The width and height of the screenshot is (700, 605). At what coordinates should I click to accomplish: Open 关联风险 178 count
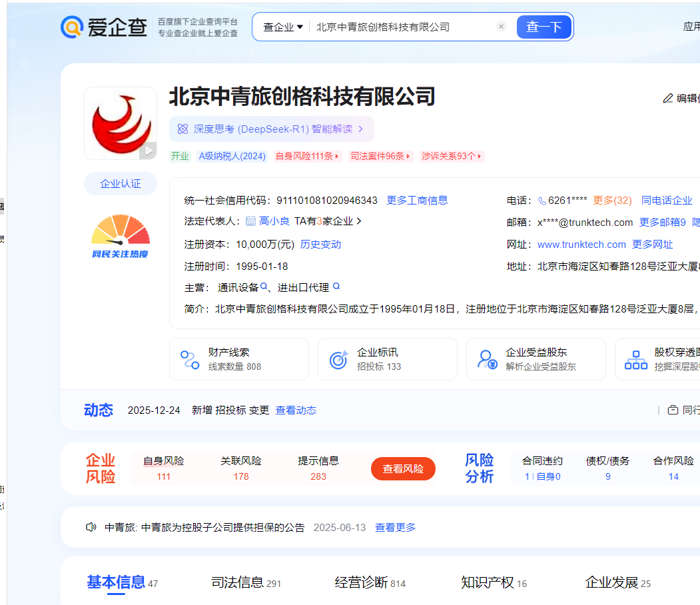click(x=241, y=468)
